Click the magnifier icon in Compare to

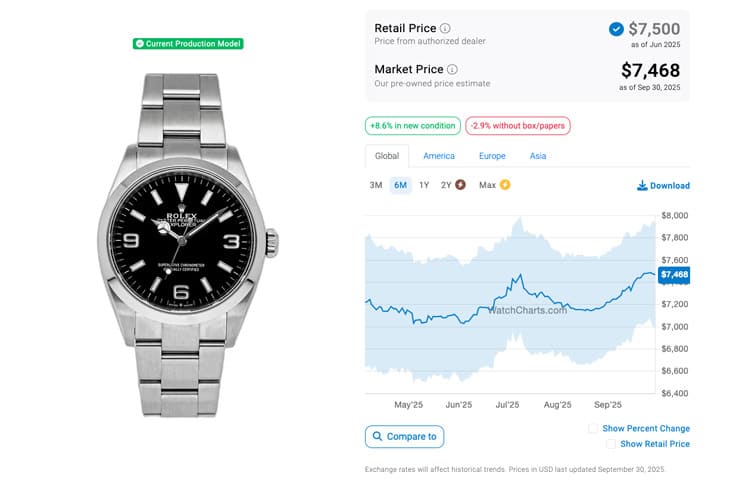tap(377, 436)
